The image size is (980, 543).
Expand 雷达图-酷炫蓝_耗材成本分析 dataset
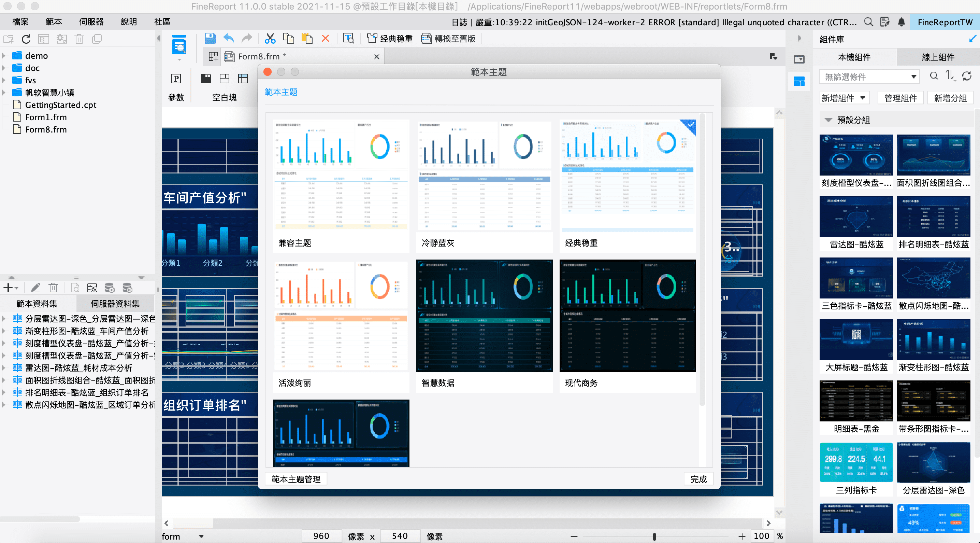click(4, 368)
